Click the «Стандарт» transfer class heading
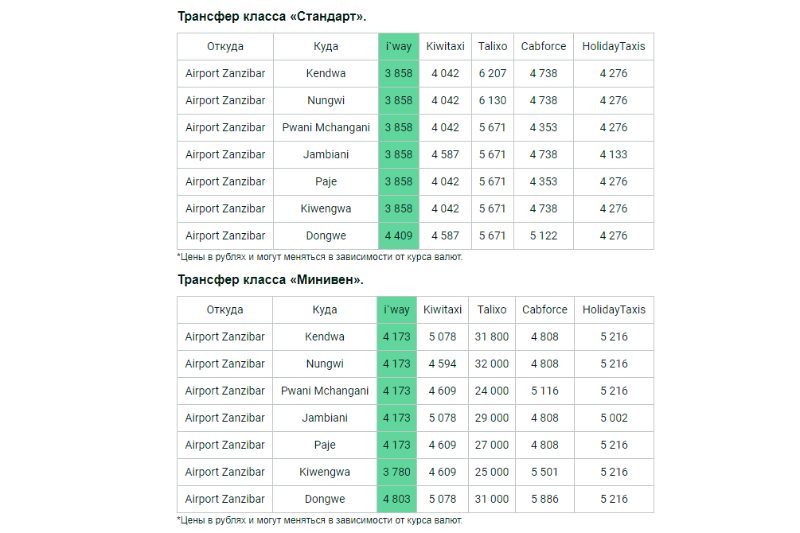The image size is (800, 533). pos(272,16)
